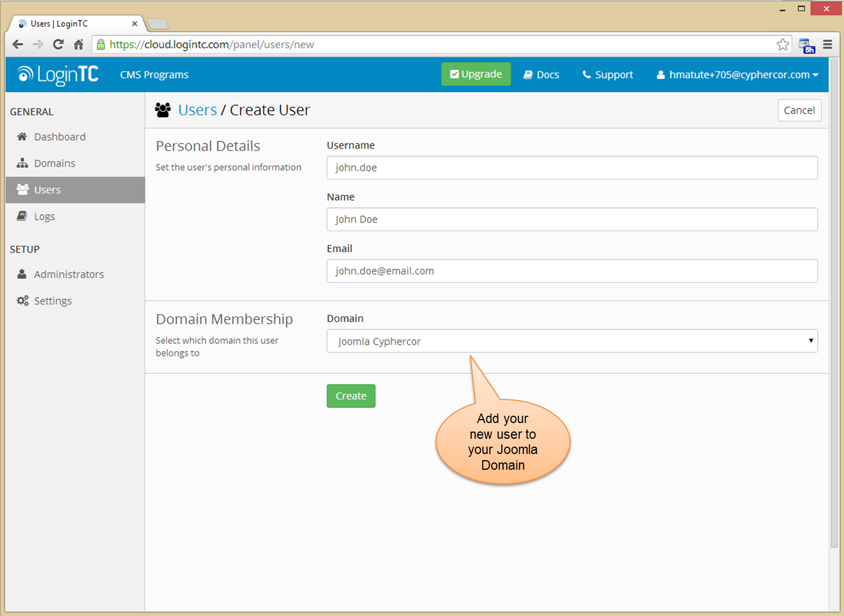Click the green Upgrade button

tap(476, 74)
